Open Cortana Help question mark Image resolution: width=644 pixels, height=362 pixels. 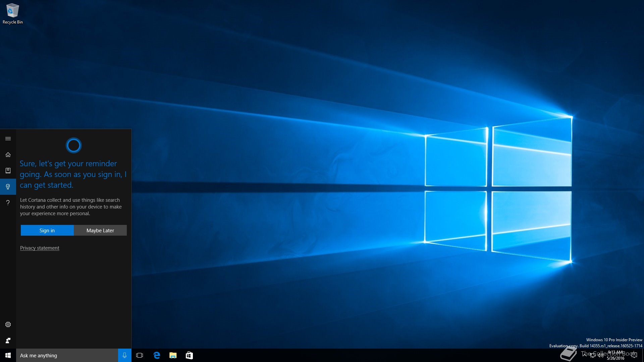pos(8,202)
